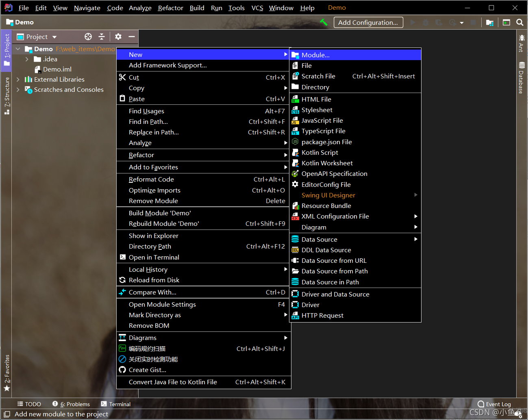Open Project Structure icon in toolbar
The image size is (528, 420).
[490, 23]
